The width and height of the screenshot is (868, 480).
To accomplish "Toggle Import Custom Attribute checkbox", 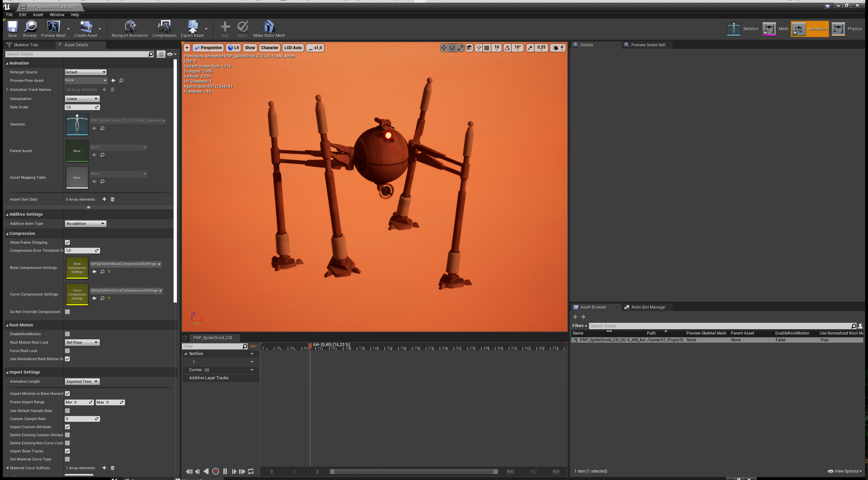I will coord(67,427).
